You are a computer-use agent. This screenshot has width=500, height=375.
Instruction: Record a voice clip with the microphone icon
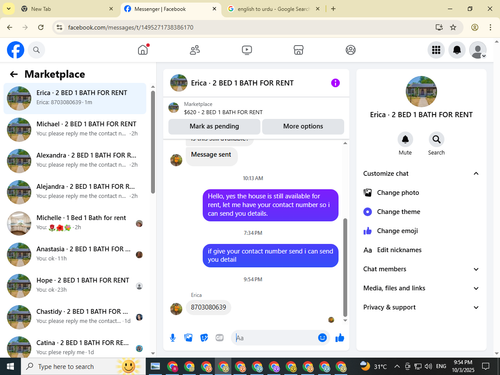pyautogui.click(x=173, y=338)
